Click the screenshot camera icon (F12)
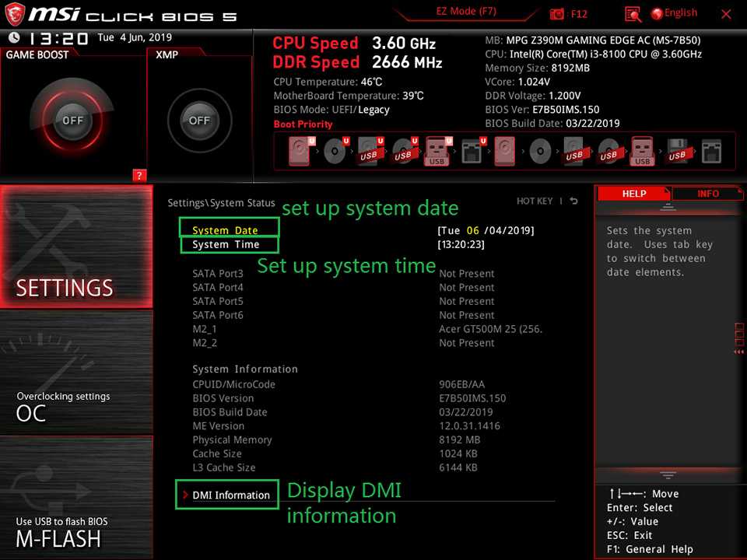The image size is (747, 560). 557,14
